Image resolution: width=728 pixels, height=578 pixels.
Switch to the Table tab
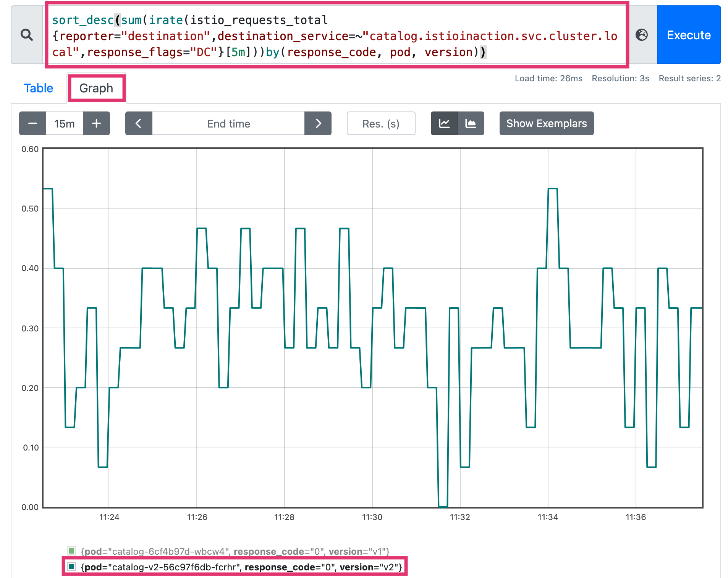coord(39,88)
